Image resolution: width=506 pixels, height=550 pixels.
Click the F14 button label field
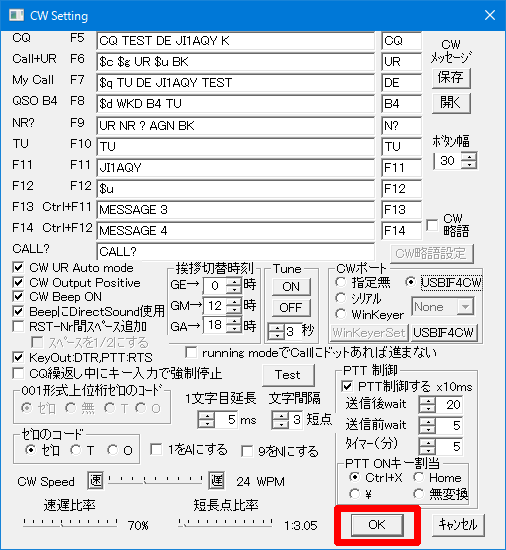pos(402,231)
